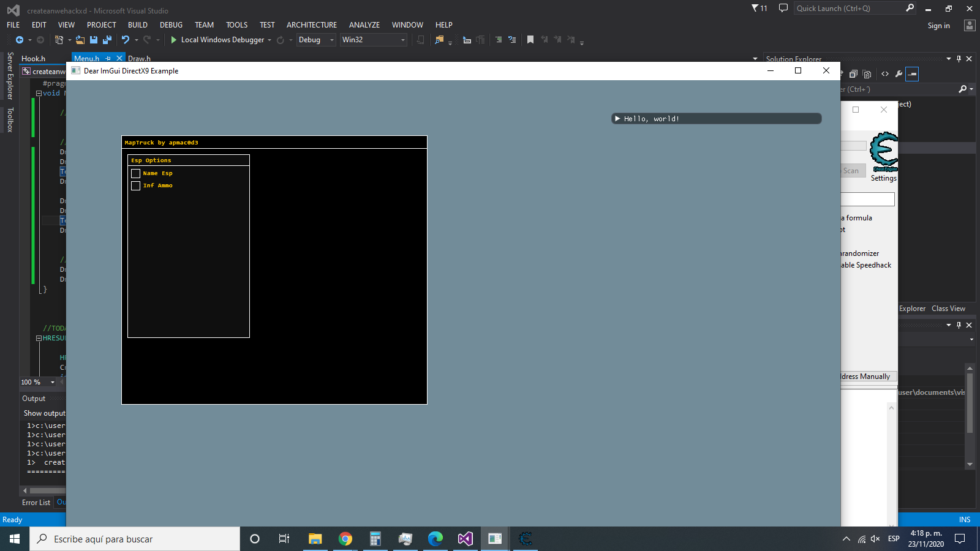Click the Save All toolbar icon
This screenshot has width=980, height=551.
coord(107,40)
